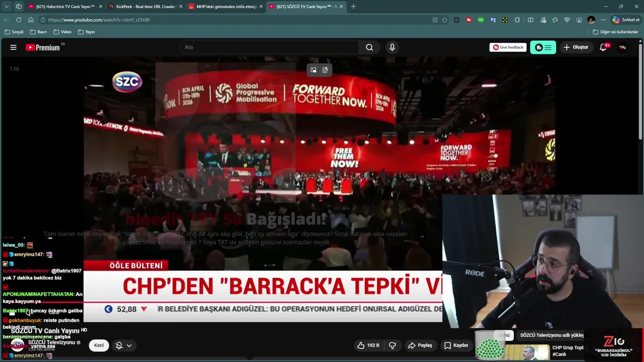The height and width of the screenshot is (362, 644).
Task: Click the install app icon in address bar
Action: tap(435, 20)
